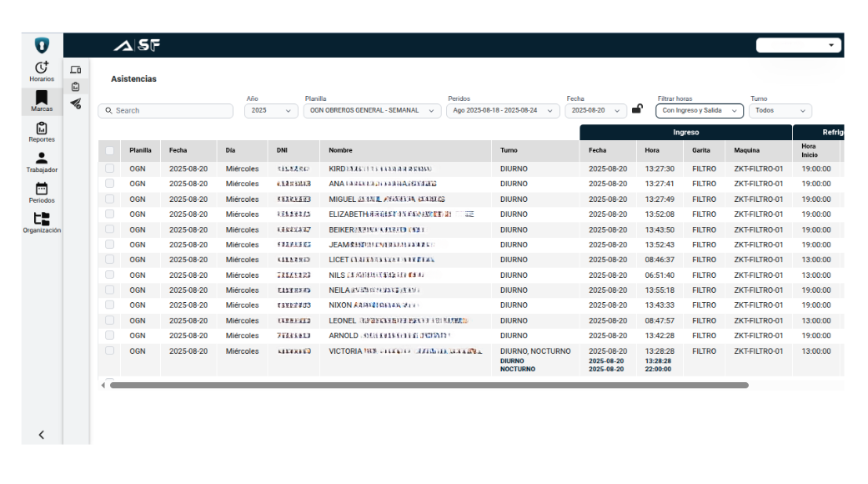868x484 pixels.
Task: Click the time 13:27:30 cell
Action: click(x=660, y=169)
